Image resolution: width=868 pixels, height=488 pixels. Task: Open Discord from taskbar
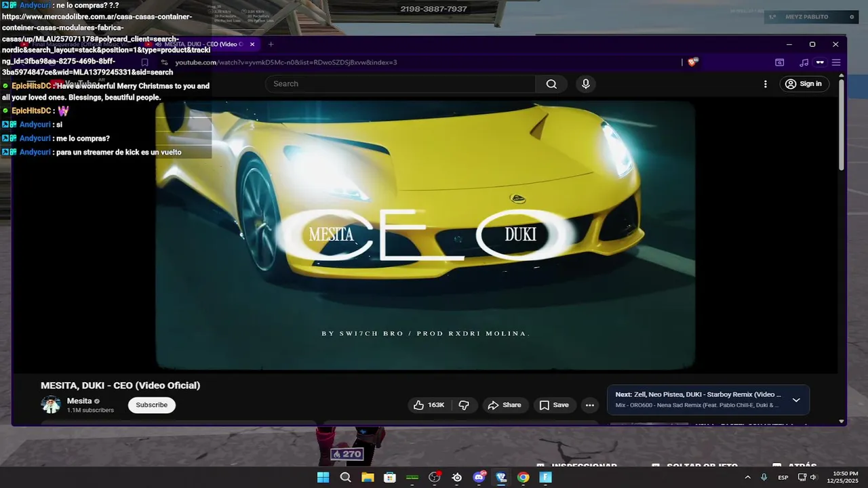[479, 477]
